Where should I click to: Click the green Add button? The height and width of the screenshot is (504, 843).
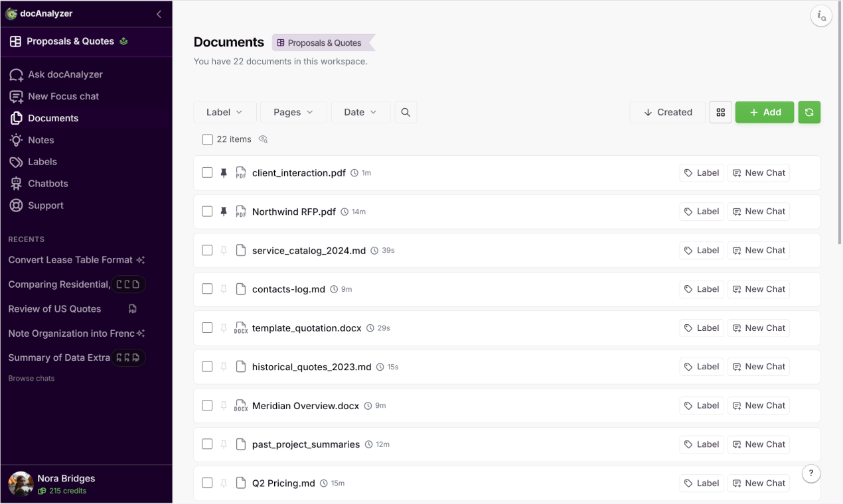[x=765, y=112]
